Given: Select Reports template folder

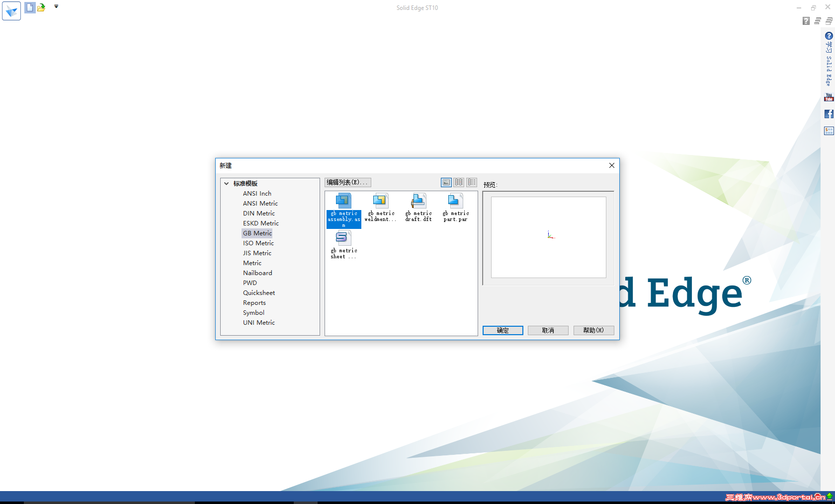Looking at the screenshot, I should [254, 303].
